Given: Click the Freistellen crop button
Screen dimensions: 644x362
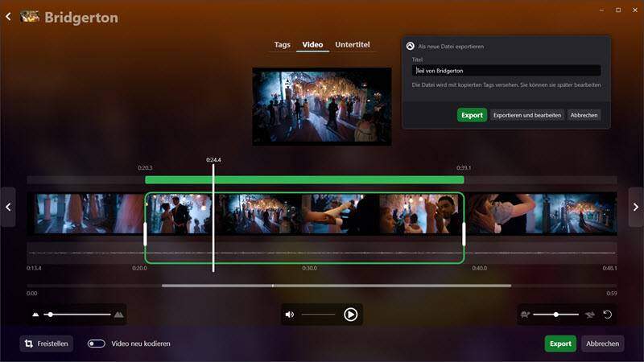Looking at the screenshot, I should click(46, 343).
